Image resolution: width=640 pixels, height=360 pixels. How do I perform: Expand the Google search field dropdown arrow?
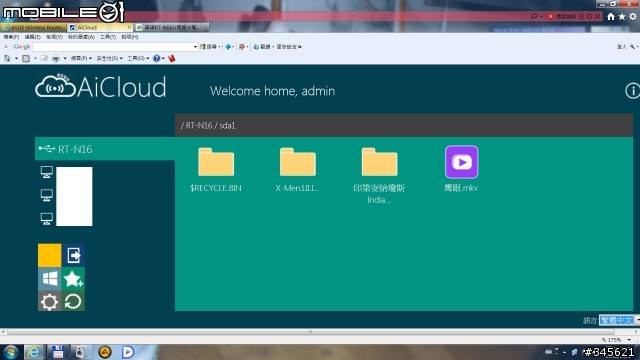[195, 47]
